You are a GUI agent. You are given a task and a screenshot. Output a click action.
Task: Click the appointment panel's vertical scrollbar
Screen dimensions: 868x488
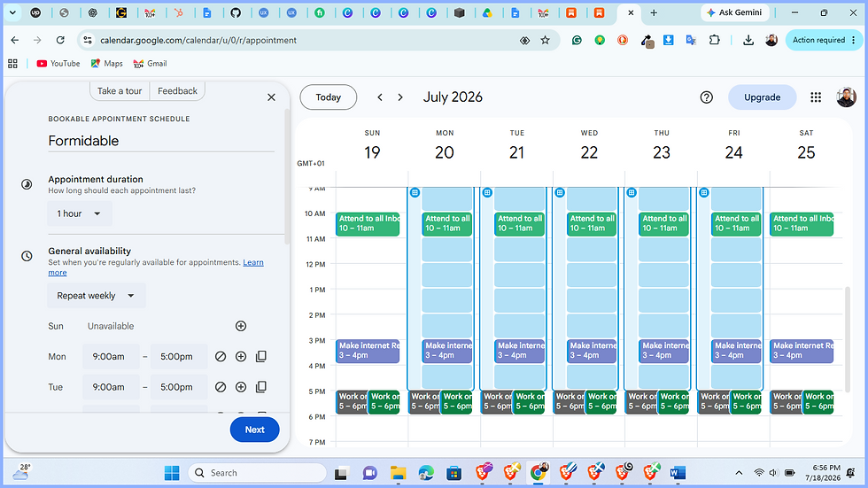coord(286,177)
